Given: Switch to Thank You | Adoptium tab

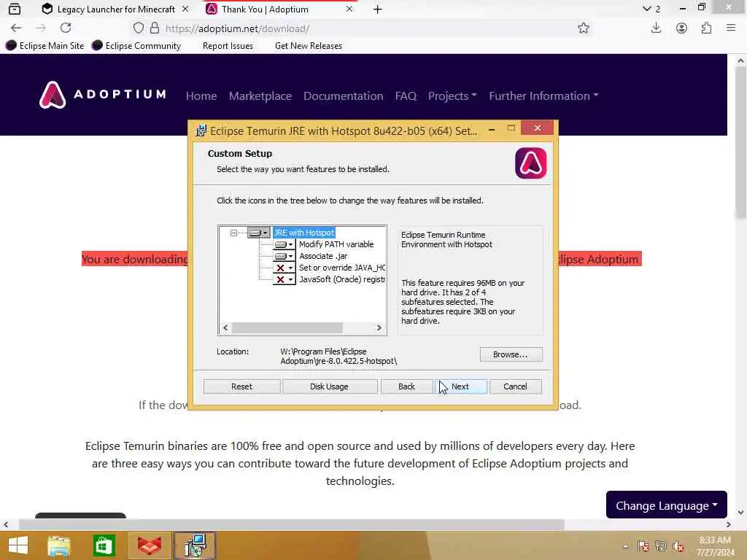Looking at the screenshot, I should coord(265,9).
